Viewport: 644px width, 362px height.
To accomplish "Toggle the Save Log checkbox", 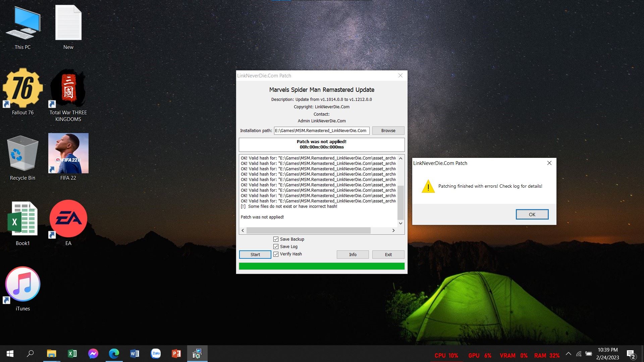I will pyautogui.click(x=276, y=247).
